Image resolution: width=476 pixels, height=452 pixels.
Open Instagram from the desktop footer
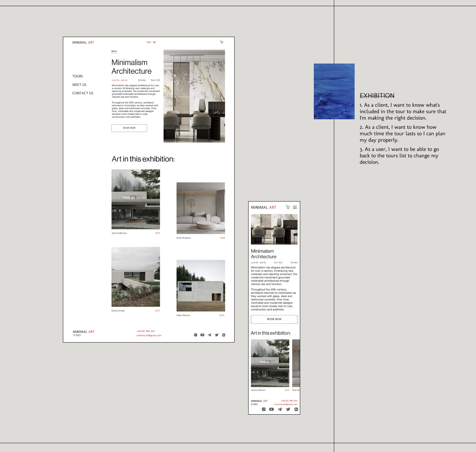[x=195, y=335]
